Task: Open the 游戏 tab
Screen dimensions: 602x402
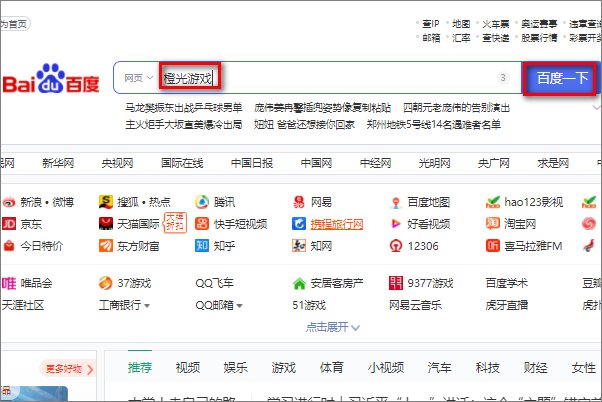Action: 284,367
